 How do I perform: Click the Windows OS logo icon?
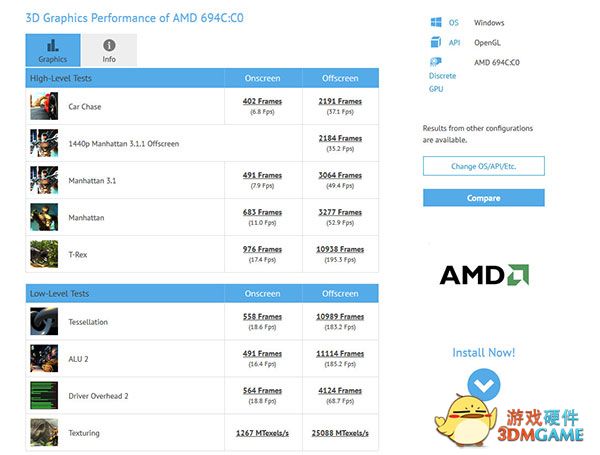click(436, 22)
